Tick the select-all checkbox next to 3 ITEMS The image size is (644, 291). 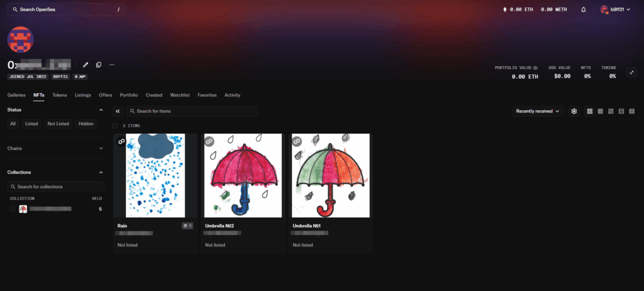[115, 125]
